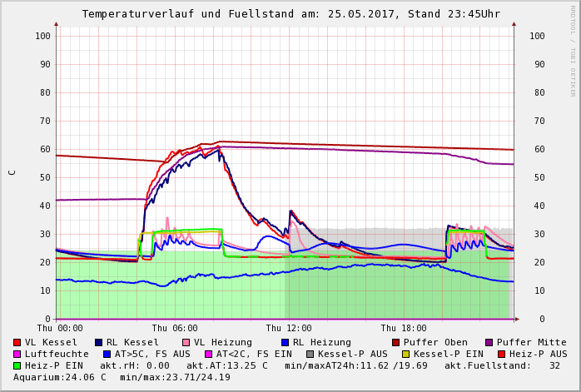This screenshot has width=581, height=392.
Task: Select the red Heiz-P AUS swatch
Action: coord(489,354)
